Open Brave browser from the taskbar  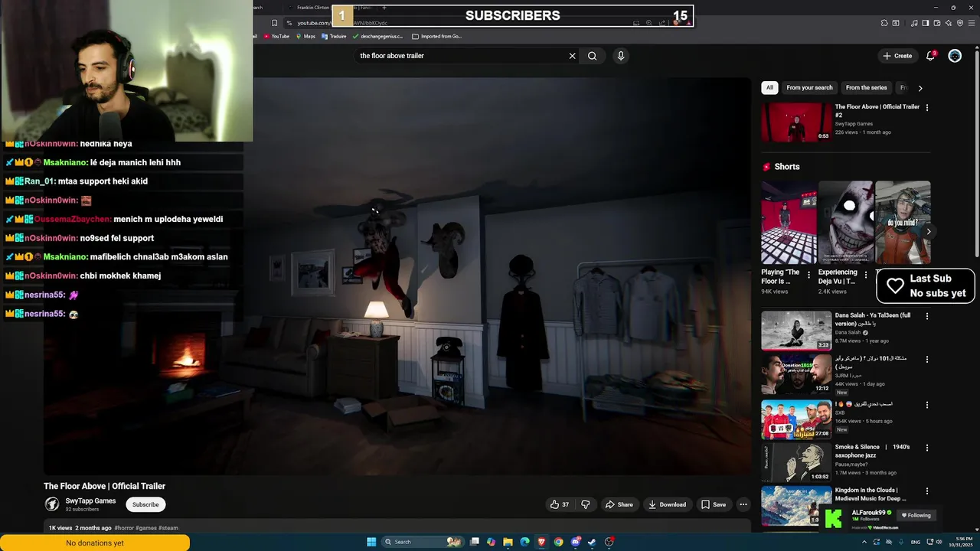point(541,542)
